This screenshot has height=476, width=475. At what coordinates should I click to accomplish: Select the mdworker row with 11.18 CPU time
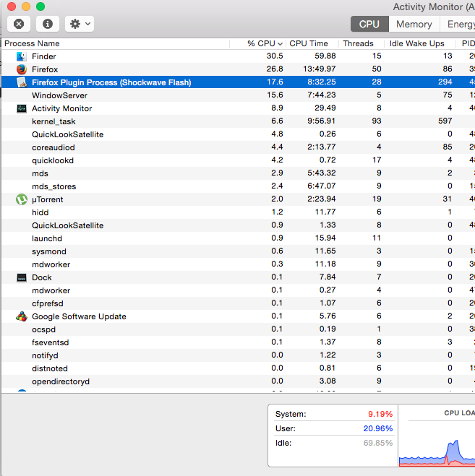pyautogui.click(x=239, y=264)
